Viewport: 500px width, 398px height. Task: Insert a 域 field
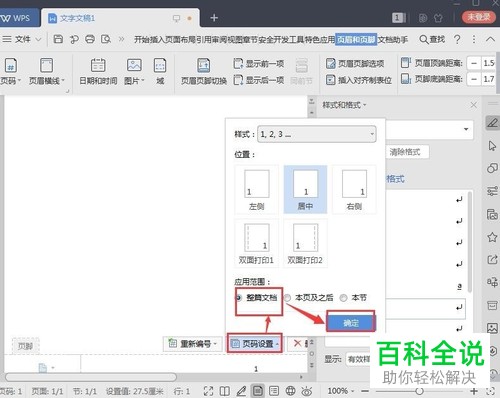pos(160,71)
